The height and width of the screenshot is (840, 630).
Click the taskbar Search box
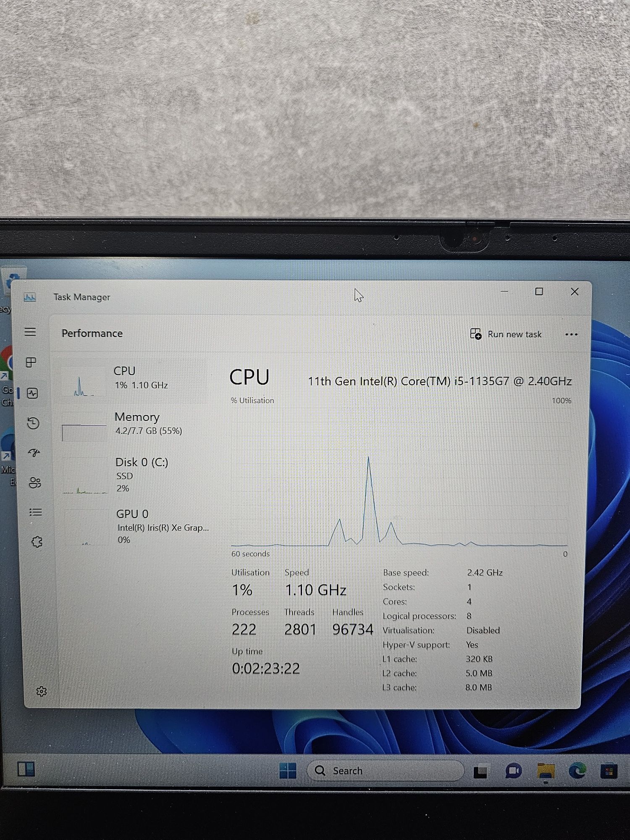coord(385,771)
